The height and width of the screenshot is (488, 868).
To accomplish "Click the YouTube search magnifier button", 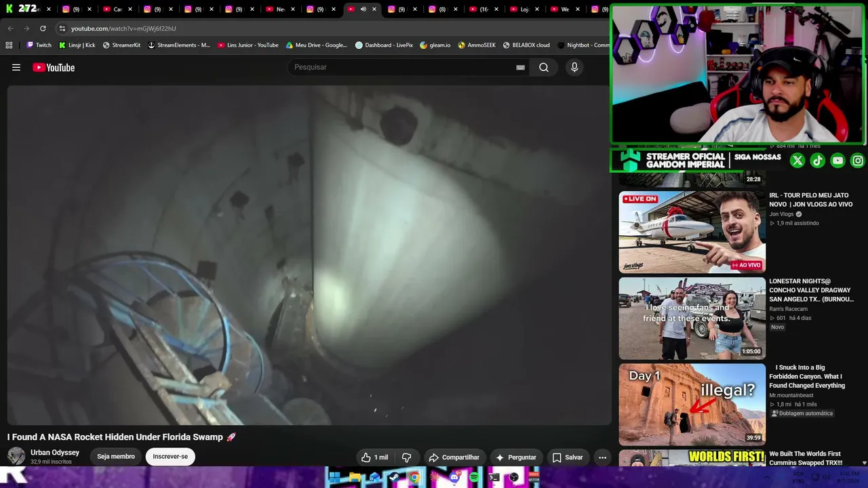I will click(544, 67).
